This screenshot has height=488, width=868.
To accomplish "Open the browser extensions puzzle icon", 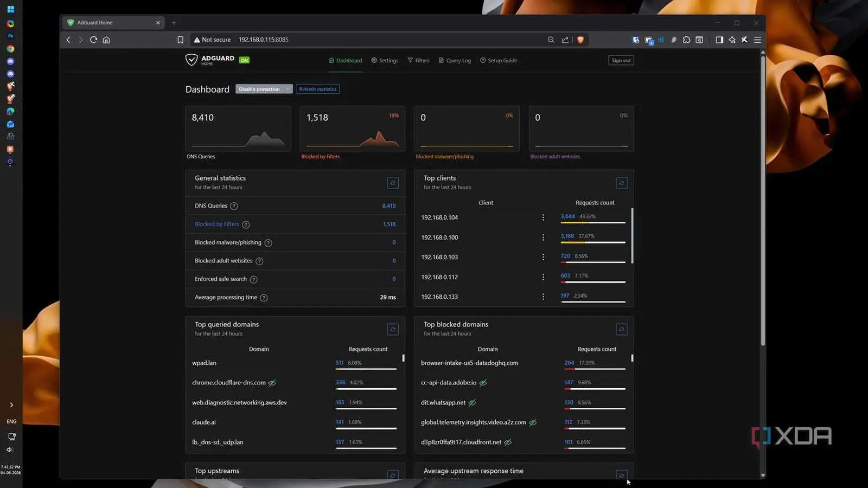I will pos(686,40).
